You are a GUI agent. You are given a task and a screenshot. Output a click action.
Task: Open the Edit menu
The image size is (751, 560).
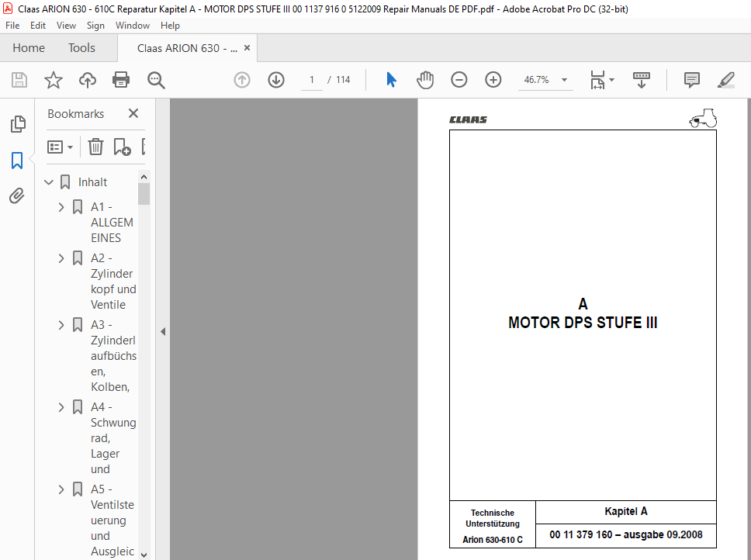point(38,26)
